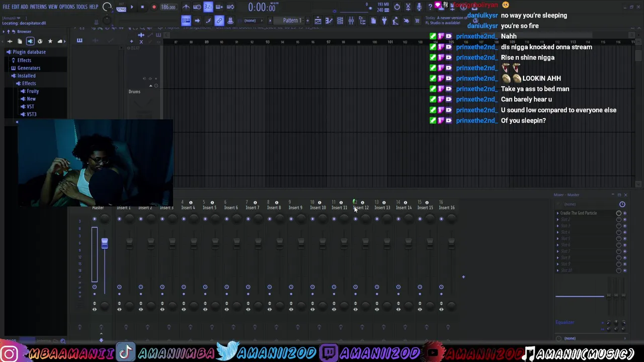Select the files icon in browser tabs

click(20, 41)
